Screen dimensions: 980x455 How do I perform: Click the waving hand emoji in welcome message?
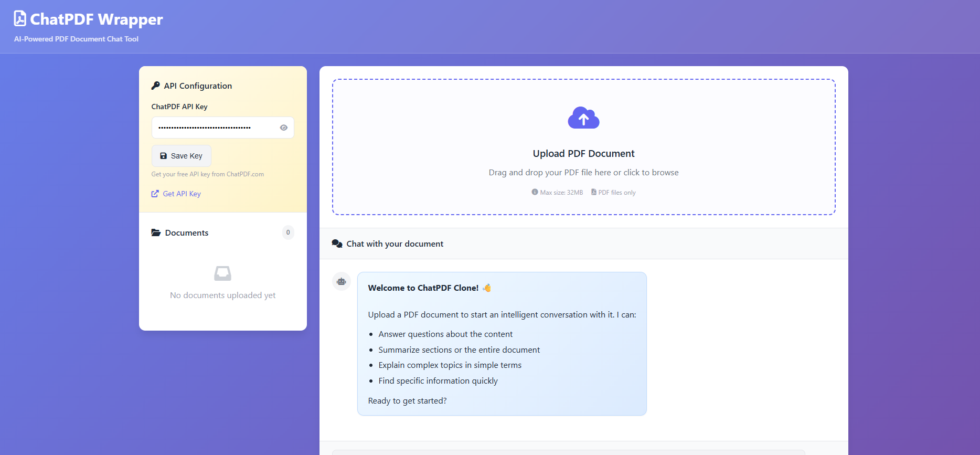(487, 288)
